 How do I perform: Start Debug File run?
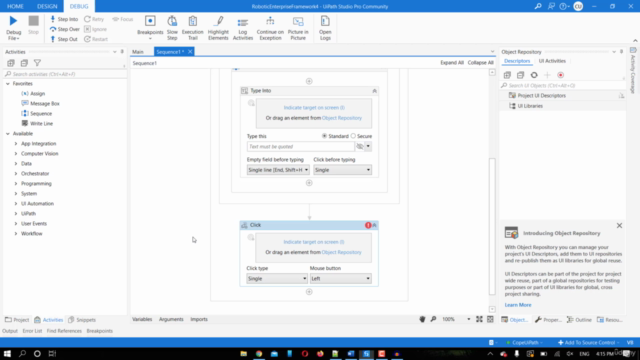(13, 27)
